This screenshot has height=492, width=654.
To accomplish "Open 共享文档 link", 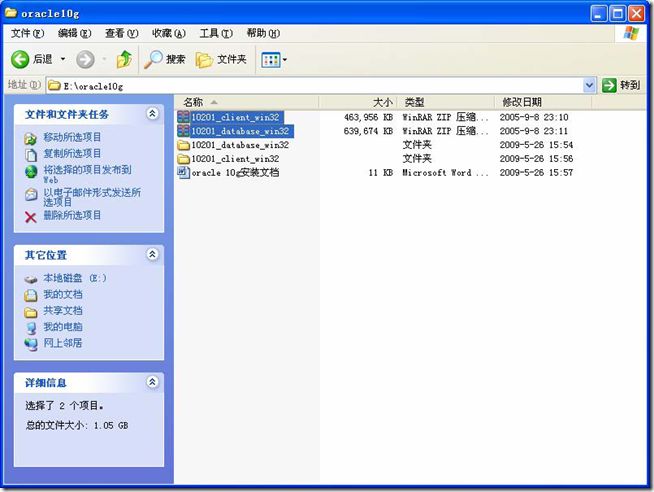I will click(63, 310).
